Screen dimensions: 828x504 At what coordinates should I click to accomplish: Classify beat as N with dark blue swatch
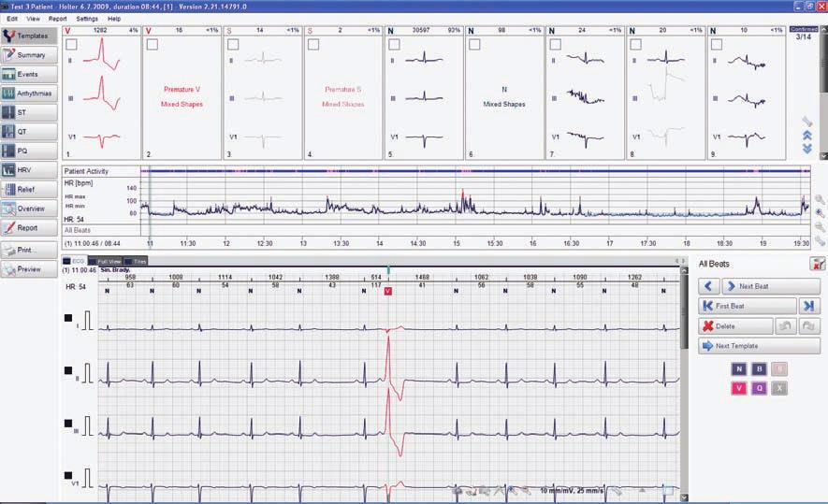coord(739,369)
